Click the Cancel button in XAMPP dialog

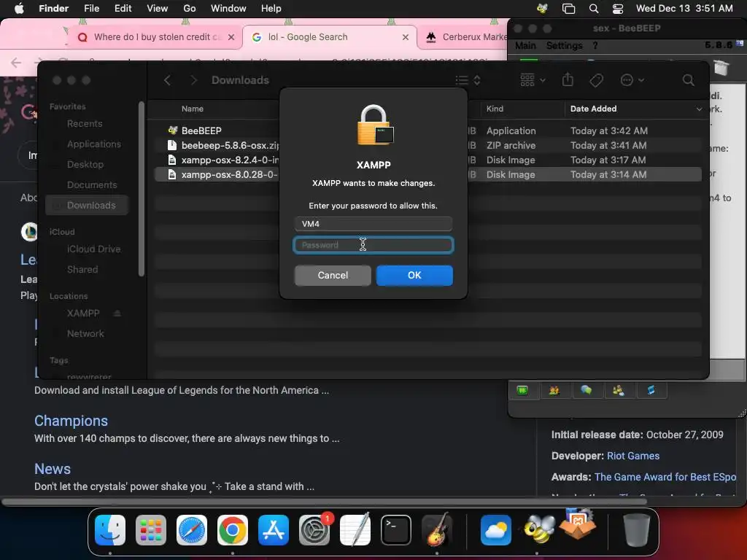pos(333,275)
